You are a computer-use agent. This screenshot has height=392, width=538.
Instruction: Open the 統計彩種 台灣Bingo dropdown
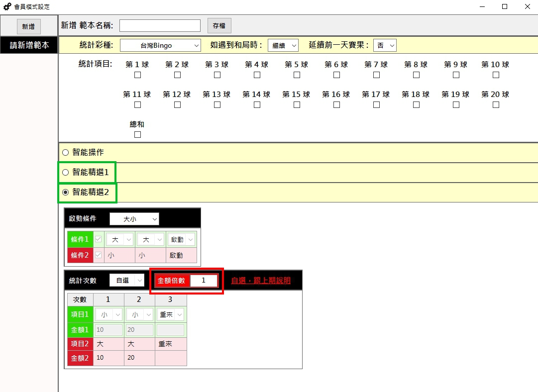click(160, 45)
